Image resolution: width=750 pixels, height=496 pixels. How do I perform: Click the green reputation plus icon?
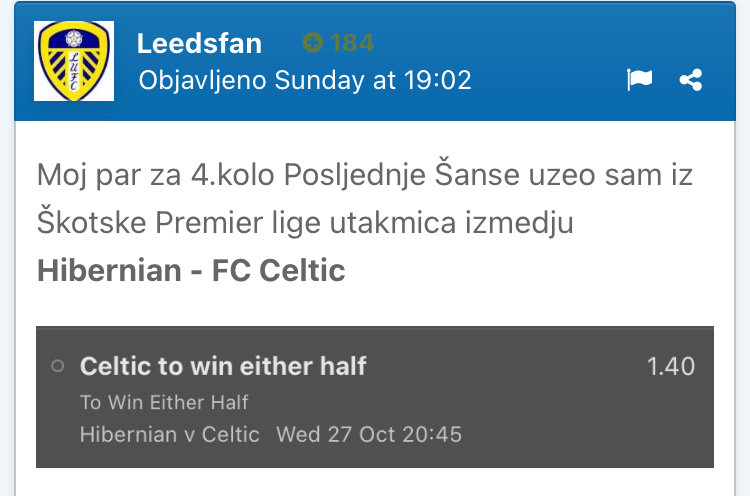313,43
